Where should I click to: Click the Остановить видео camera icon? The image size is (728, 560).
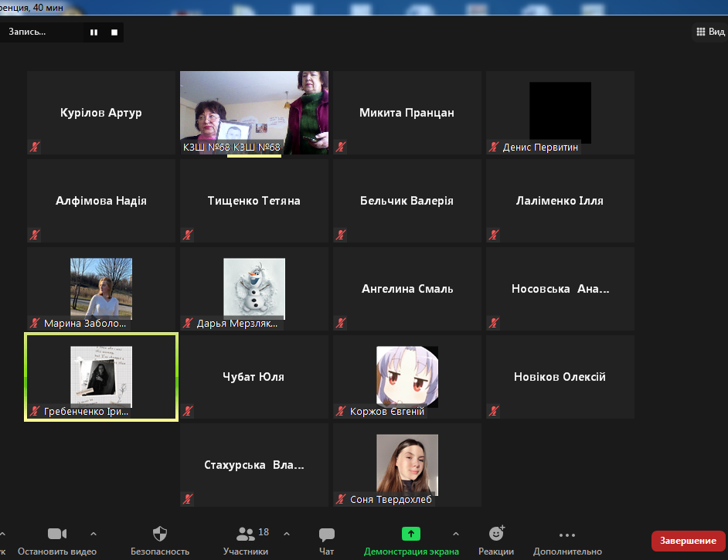tap(57, 534)
